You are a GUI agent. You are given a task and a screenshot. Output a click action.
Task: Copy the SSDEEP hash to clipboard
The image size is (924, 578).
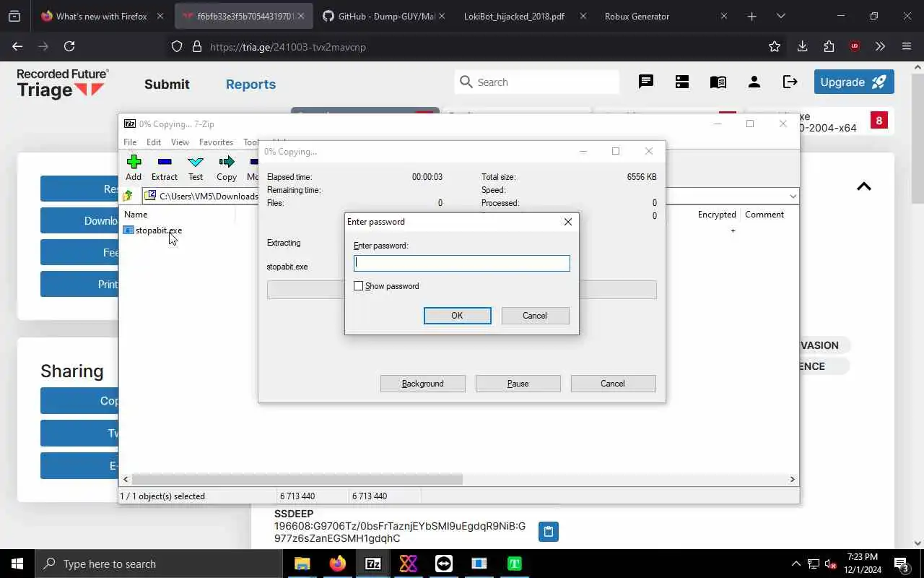point(549,532)
